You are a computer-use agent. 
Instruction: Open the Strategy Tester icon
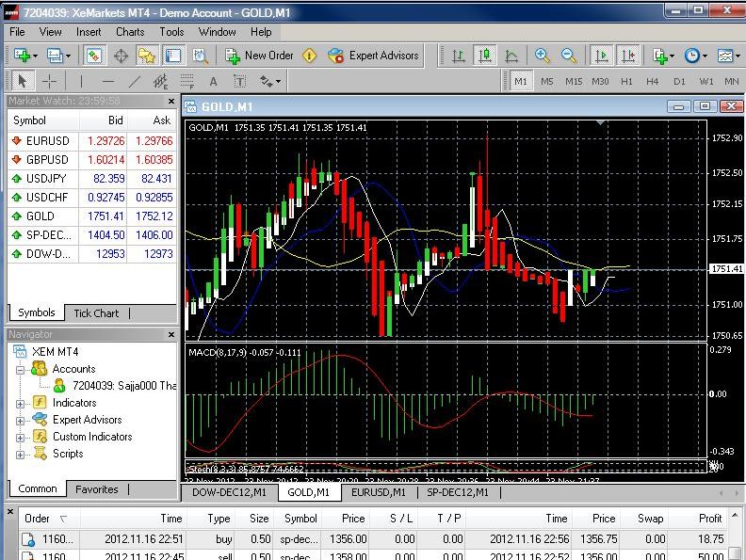[x=201, y=56]
